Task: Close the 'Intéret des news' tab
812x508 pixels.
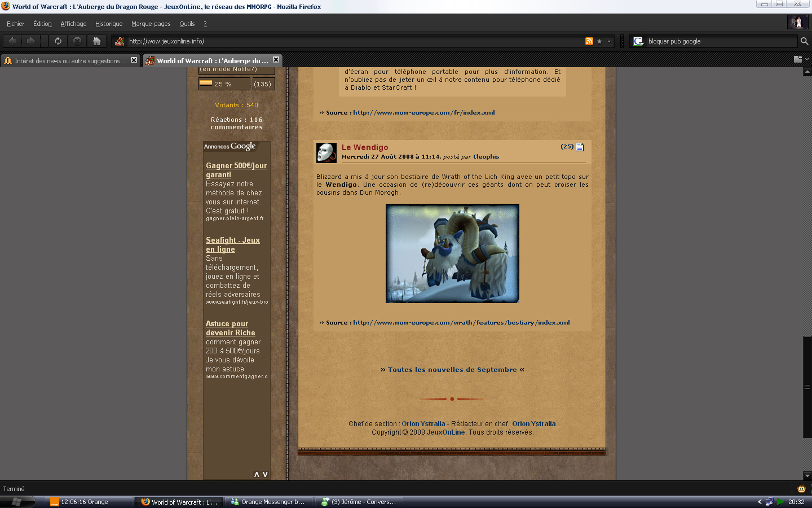Action: (134, 60)
